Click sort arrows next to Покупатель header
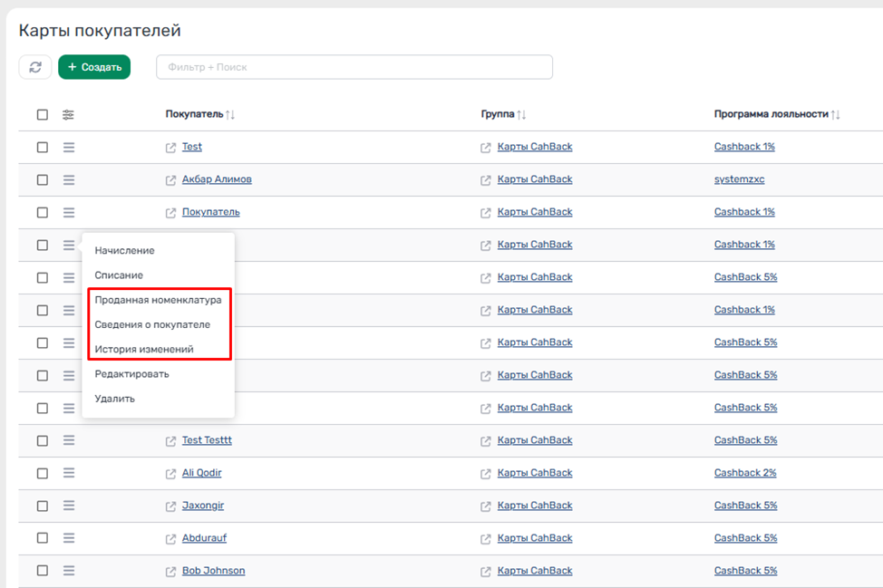 (230, 115)
